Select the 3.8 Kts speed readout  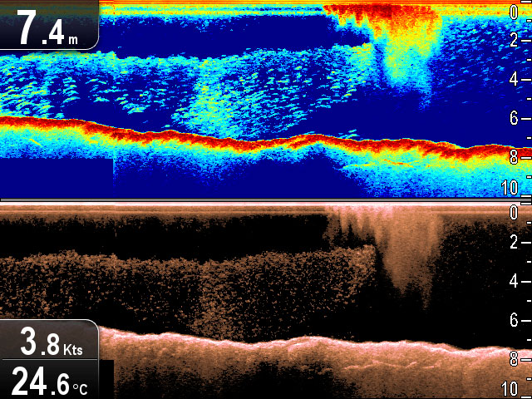click(x=48, y=340)
